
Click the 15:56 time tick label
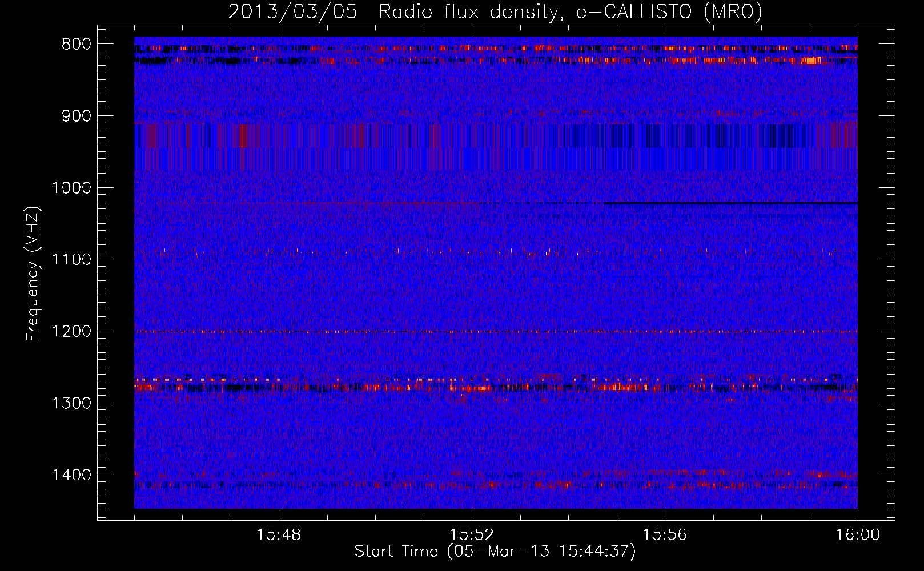pyautogui.click(x=665, y=535)
